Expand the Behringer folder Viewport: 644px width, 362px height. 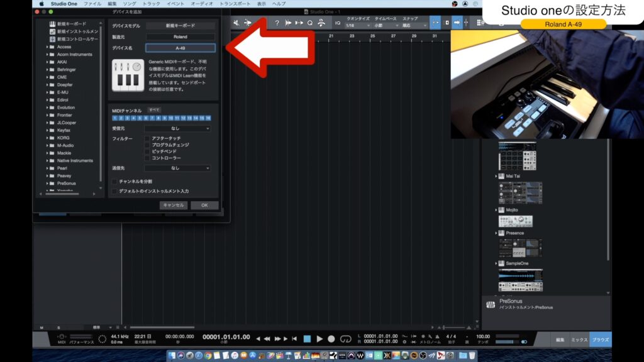47,70
